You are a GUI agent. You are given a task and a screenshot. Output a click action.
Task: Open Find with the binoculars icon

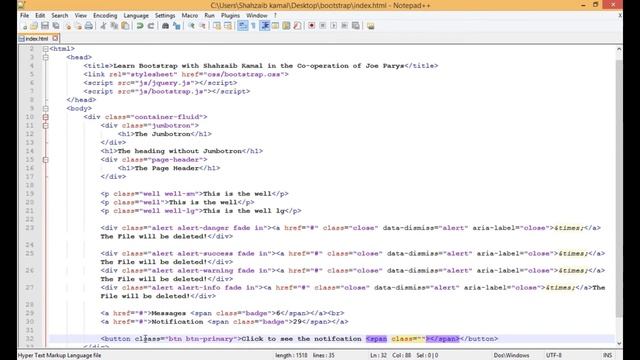[165, 26]
